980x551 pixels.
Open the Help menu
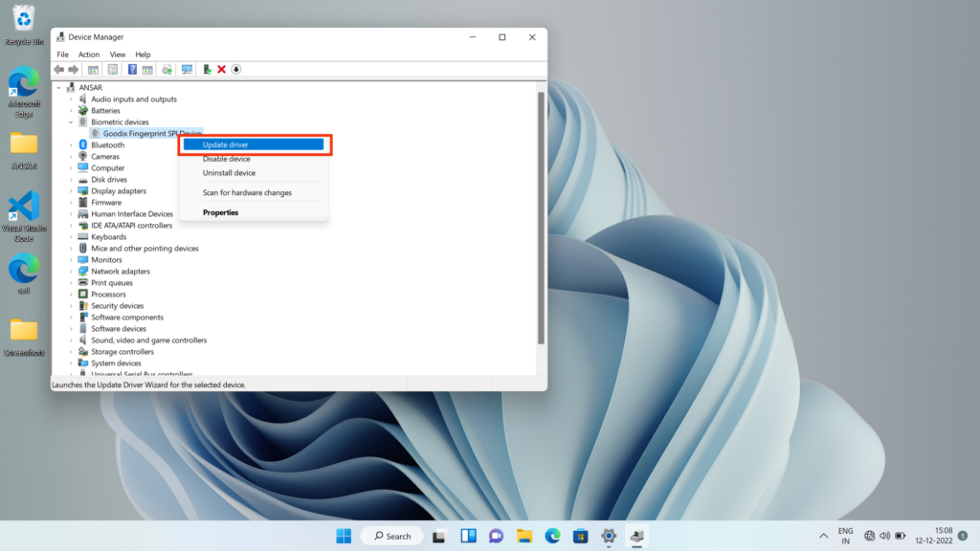click(x=143, y=55)
